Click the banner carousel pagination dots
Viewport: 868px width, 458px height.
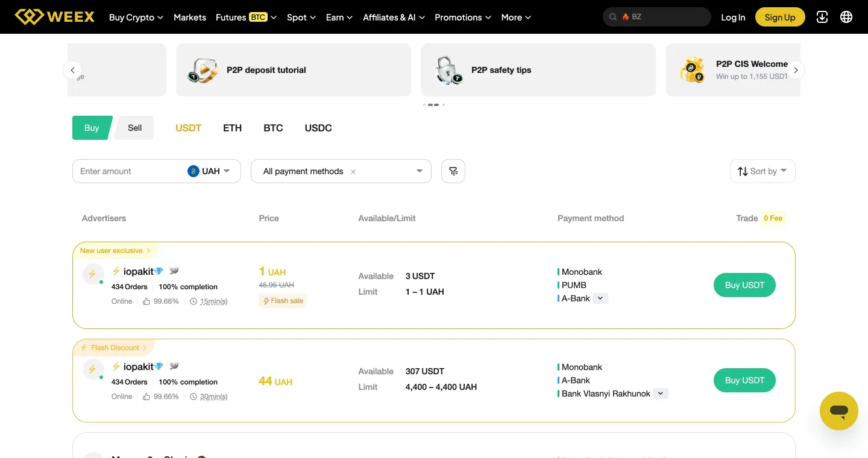(x=434, y=105)
